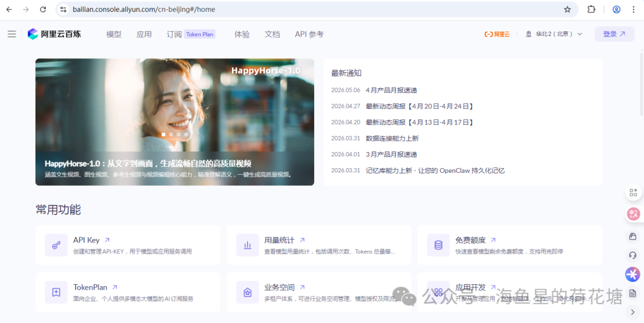Screen dimensions: 644x323
Task: Select the second banner carousel dot
Action: (x=171, y=134)
